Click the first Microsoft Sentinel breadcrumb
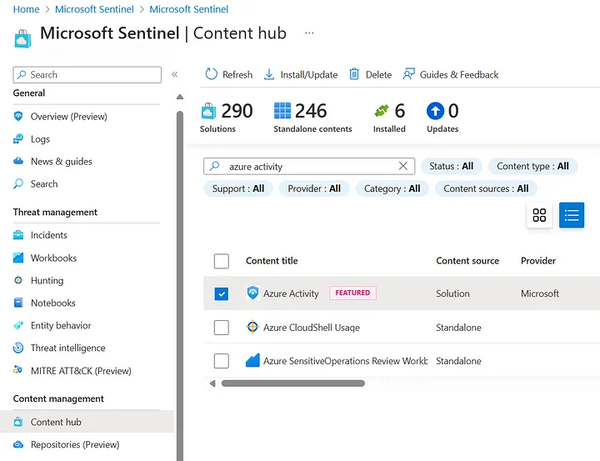Viewport: 600px width, 461px height. tap(94, 9)
